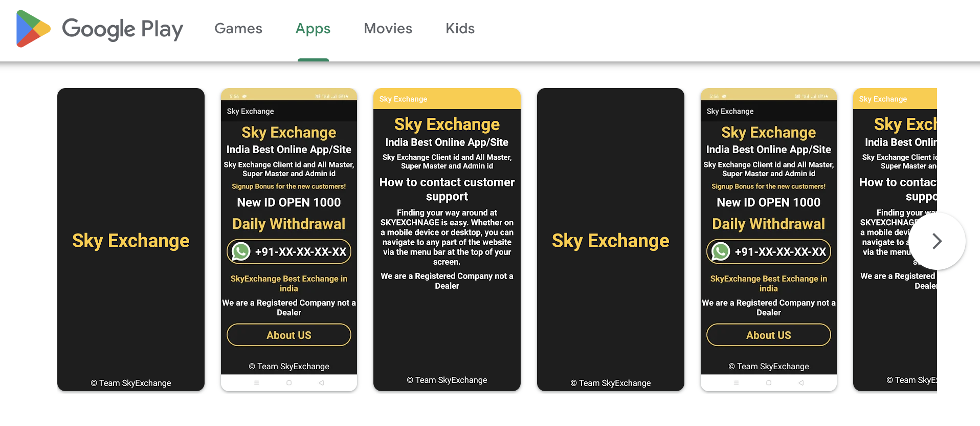This screenshot has width=980, height=426.
Task: Select the Apps tab
Action: click(313, 29)
